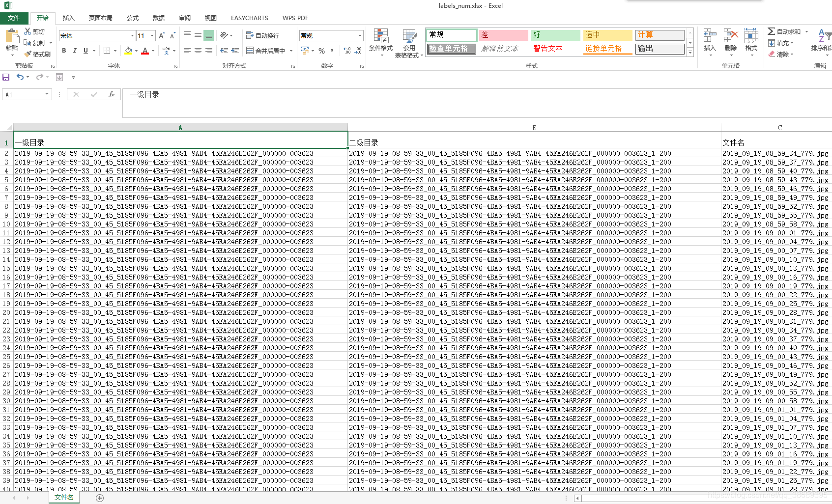
Task: Increase indent in the alignment group
Action: [235, 51]
